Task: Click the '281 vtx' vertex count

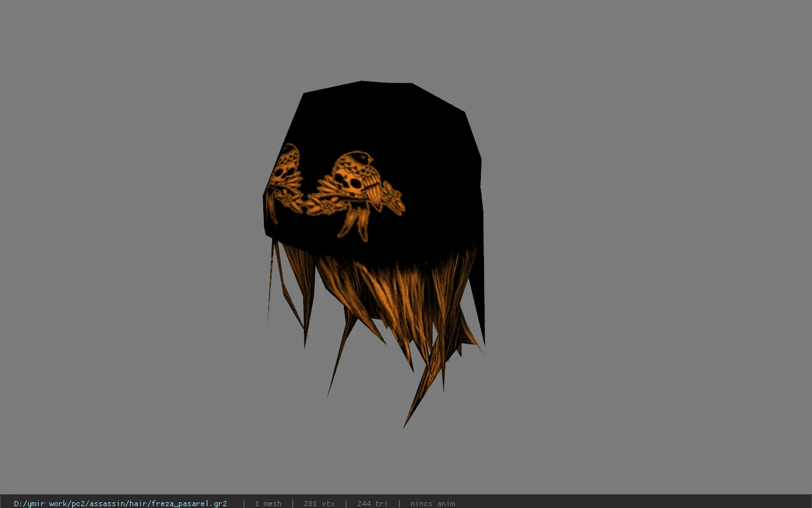Action: [x=319, y=504]
